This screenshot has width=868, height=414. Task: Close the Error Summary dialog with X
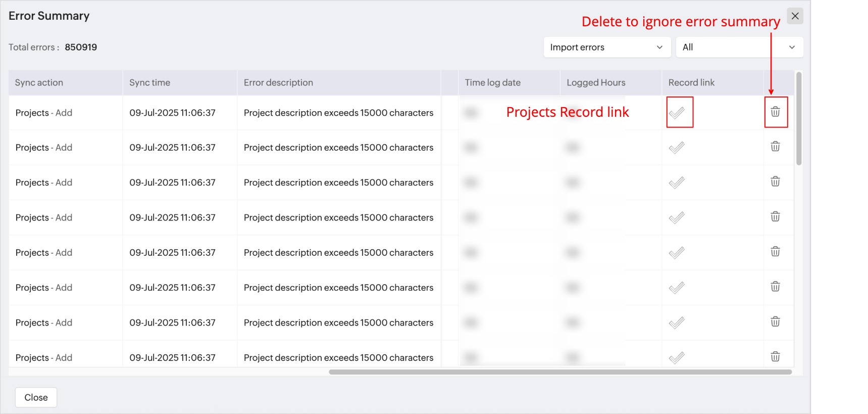click(x=795, y=16)
